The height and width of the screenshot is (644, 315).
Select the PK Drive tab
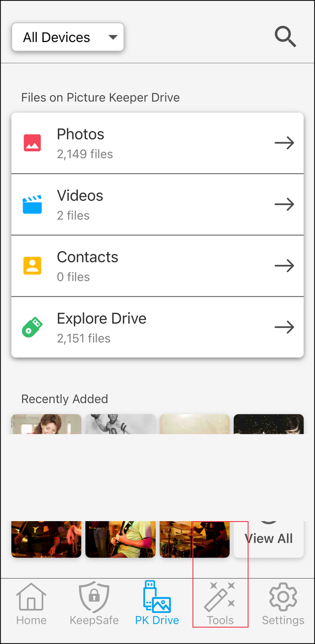tap(157, 604)
